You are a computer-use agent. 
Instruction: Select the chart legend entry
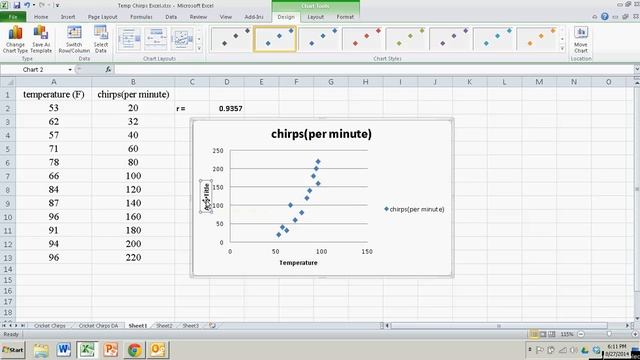414,209
